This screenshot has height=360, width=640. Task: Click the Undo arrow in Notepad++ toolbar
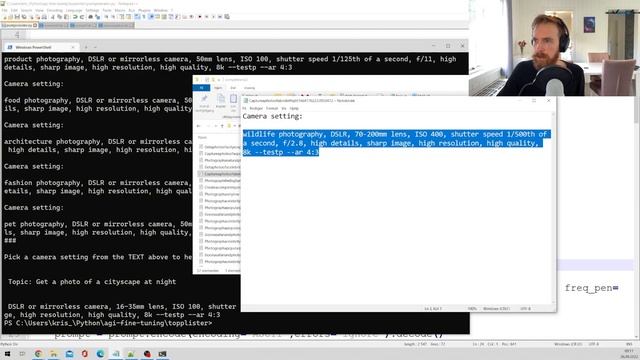(x=75, y=17)
